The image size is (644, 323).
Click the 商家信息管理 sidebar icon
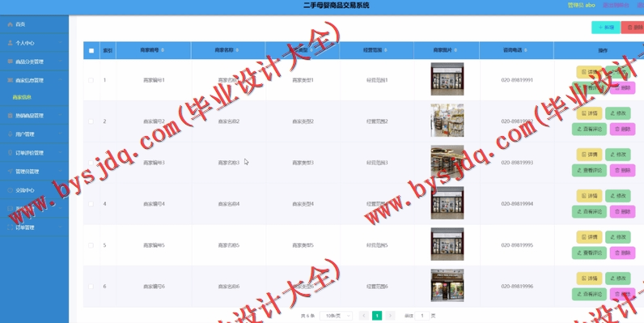[11, 80]
